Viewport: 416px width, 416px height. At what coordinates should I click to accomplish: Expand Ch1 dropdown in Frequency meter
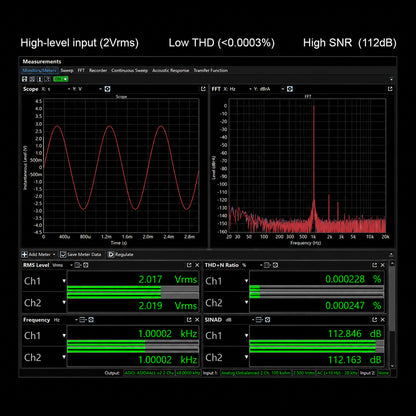pyautogui.click(x=64, y=335)
